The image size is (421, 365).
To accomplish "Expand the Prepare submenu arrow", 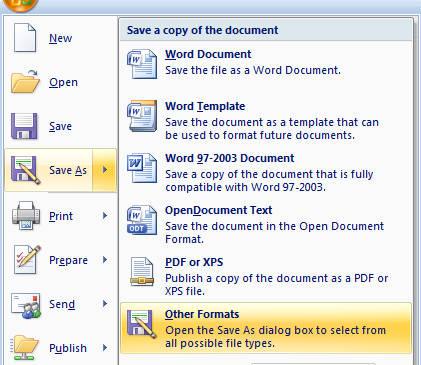I will pos(105,260).
